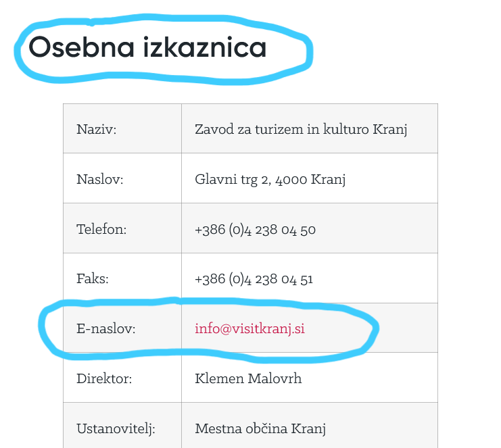
Task: Select the 'Naziv:' label cell
Action: click(97, 129)
